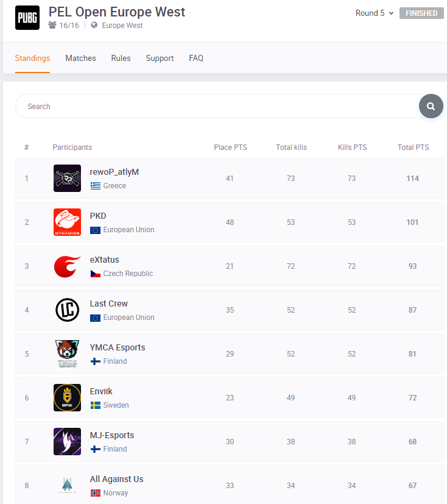Click the Europe West region label

[122, 26]
